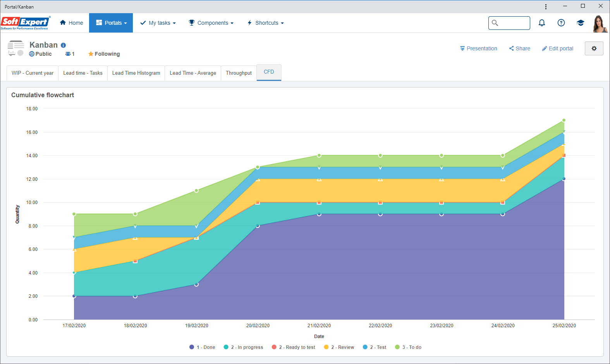
Task: Open the Lead Time Histogram tab
Action: (x=136, y=73)
